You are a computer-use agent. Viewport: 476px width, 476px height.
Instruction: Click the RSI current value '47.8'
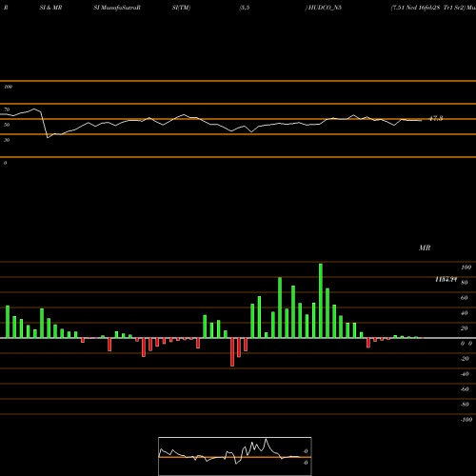tap(436, 119)
